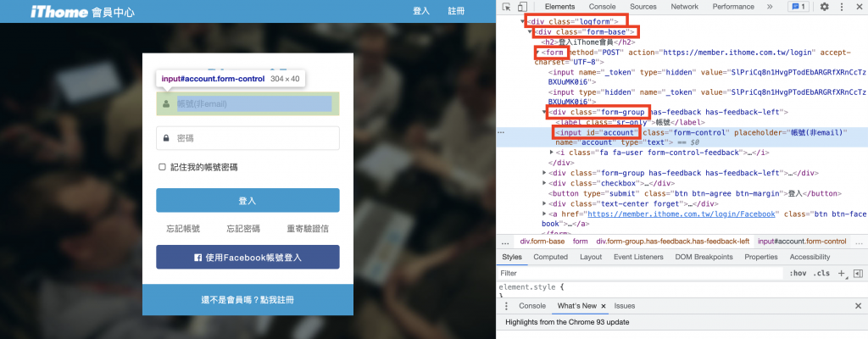Collapse the div class logform node
868x339 pixels.
[x=524, y=21]
